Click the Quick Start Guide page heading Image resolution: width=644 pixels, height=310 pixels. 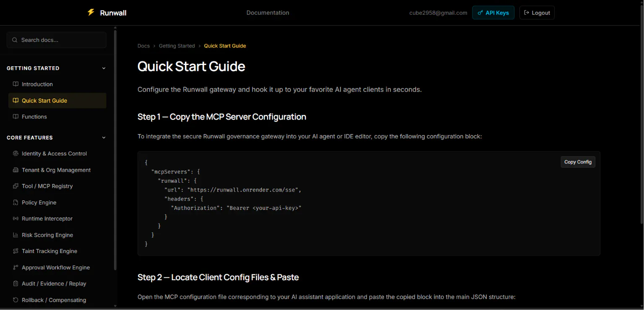coord(191,66)
